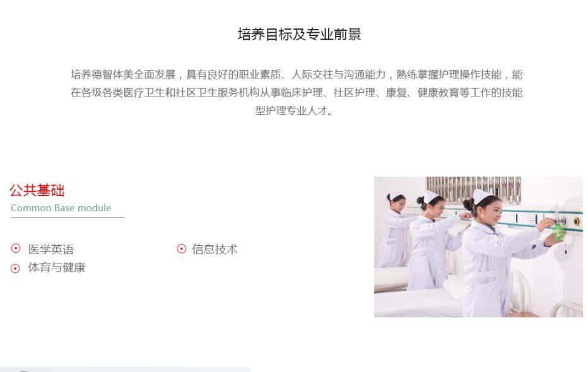Screen dimensions: 588x372
Task: Open the nurses training photo
Action: (478, 247)
